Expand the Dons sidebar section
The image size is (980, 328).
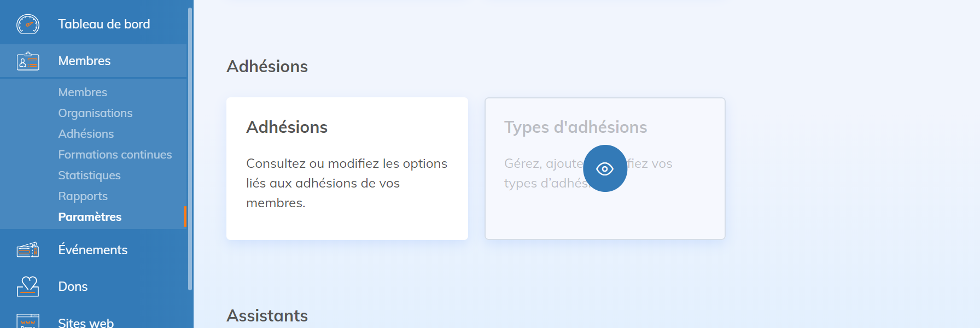pos(73,286)
